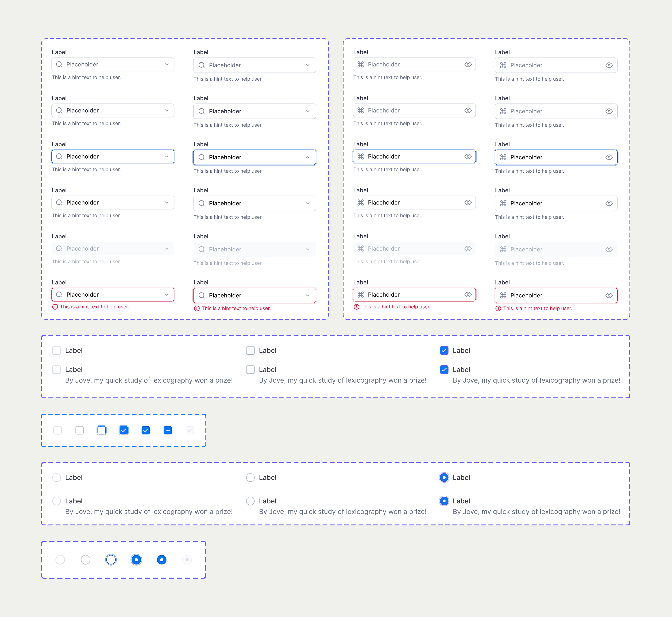The width and height of the screenshot is (672, 617).
Task: Click unselected radio with blue focus ring
Action: coord(111,560)
